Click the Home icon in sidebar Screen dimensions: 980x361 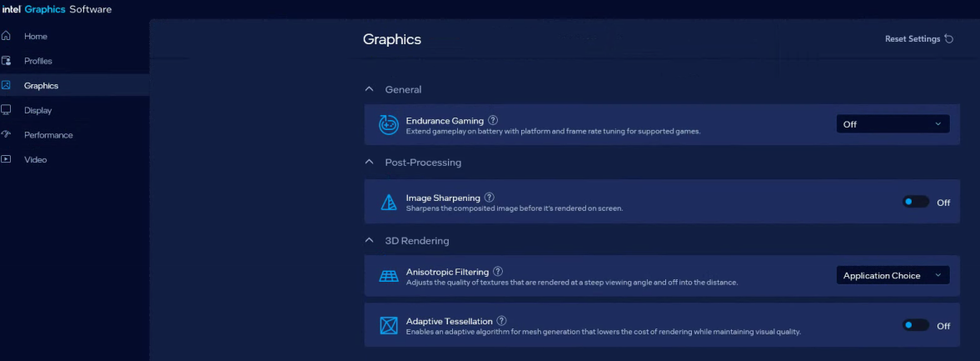(7, 36)
